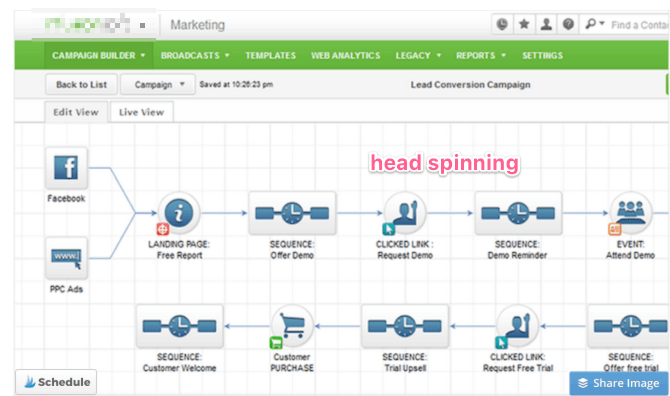The height and width of the screenshot is (396, 670).
Task: Select the Landing Page Free Report node
Action: click(179, 213)
